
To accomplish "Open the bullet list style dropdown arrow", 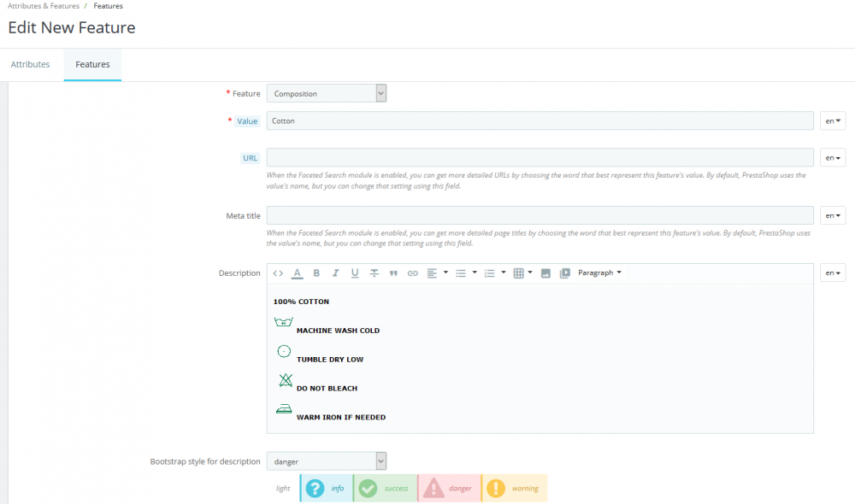I will coord(475,273).
